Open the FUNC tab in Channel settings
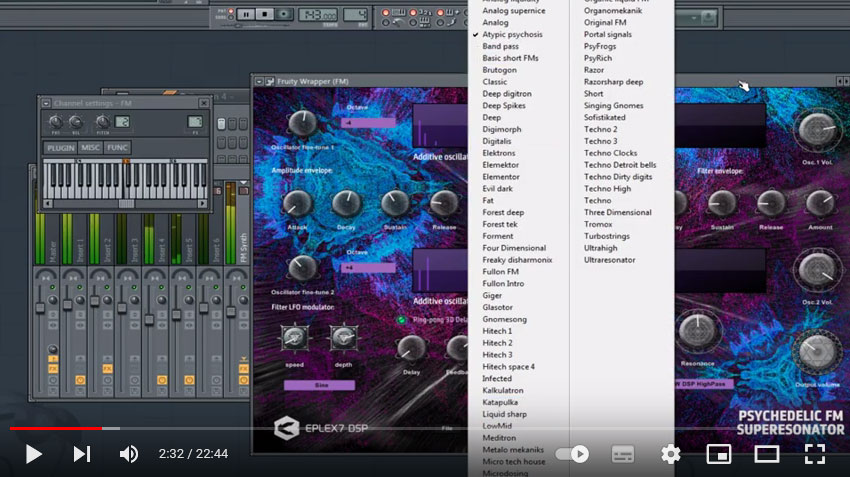This screenshot has width=850, height=477. 117,147
